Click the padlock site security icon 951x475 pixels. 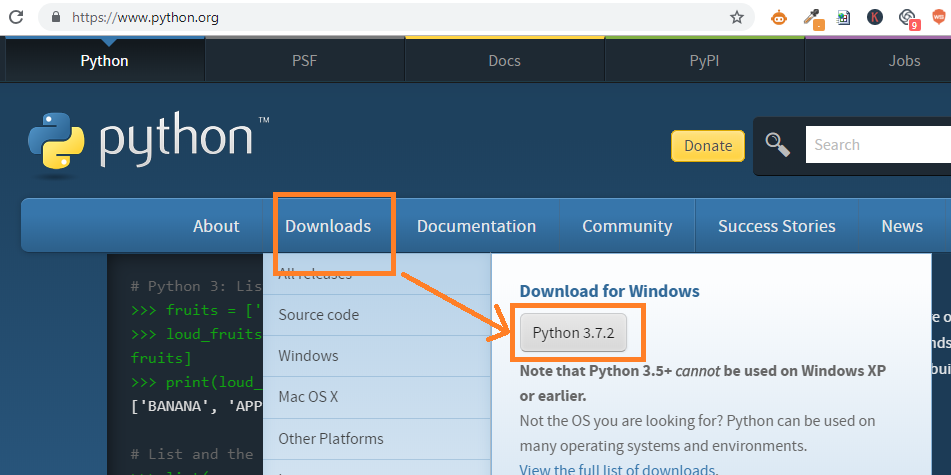point(56,17)
